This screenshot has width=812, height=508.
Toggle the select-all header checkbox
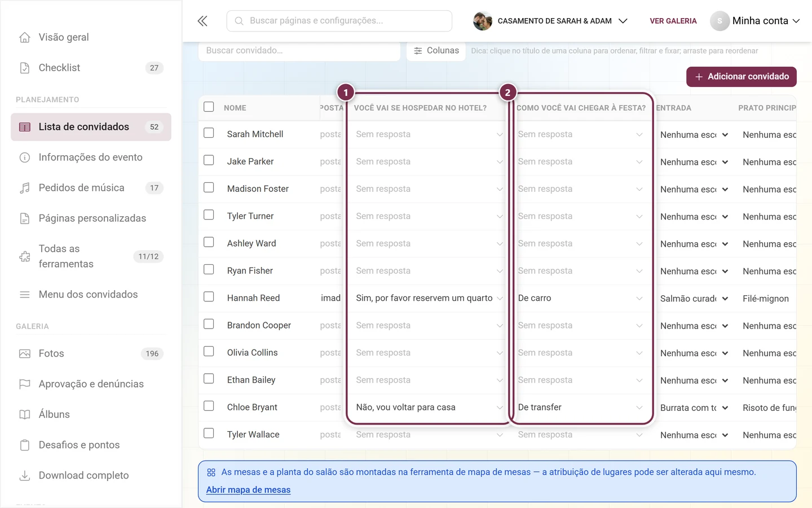(x=209, y=107)
